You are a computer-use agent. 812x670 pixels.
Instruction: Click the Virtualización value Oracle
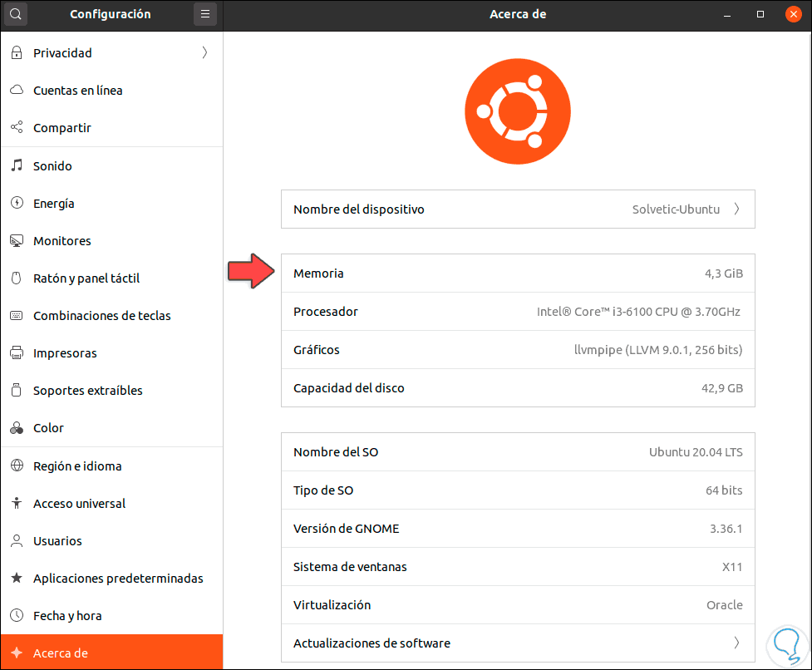pyautogui.click(x=725, y=605)
